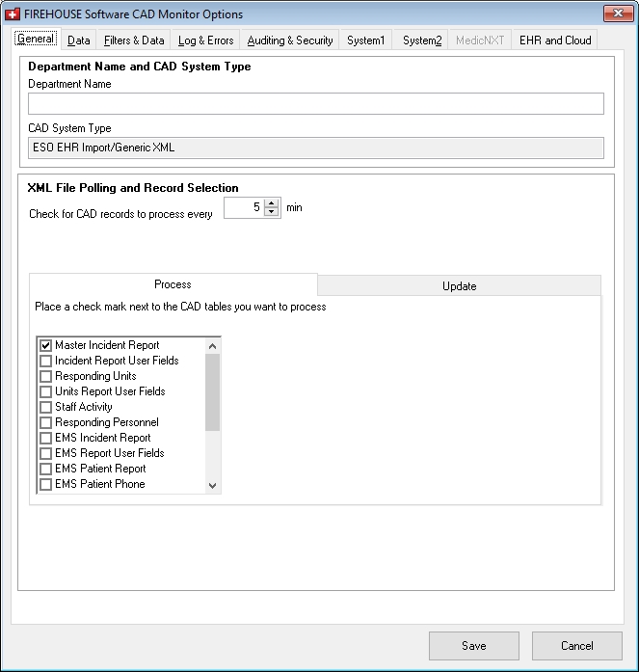Check Units Report User Fields checkbox
The height and width of the screenshot is (672, 639).
click(x=46, y=391)
